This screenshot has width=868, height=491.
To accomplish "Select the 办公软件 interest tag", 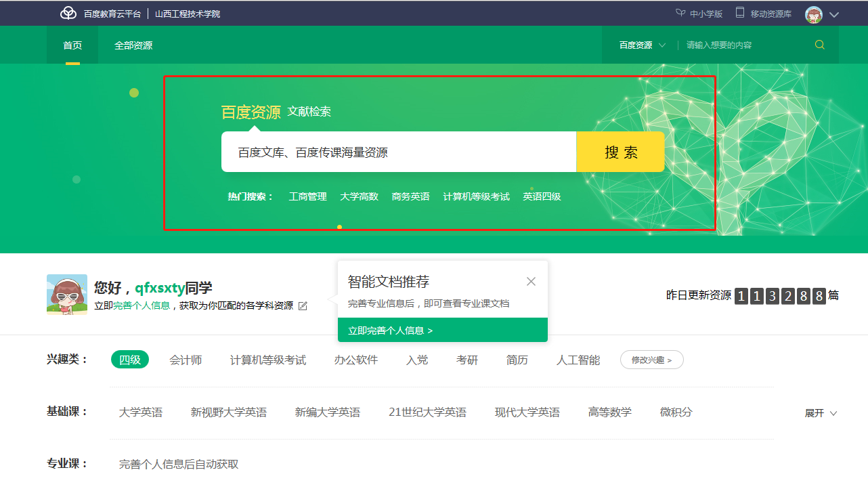I will 356,360.
